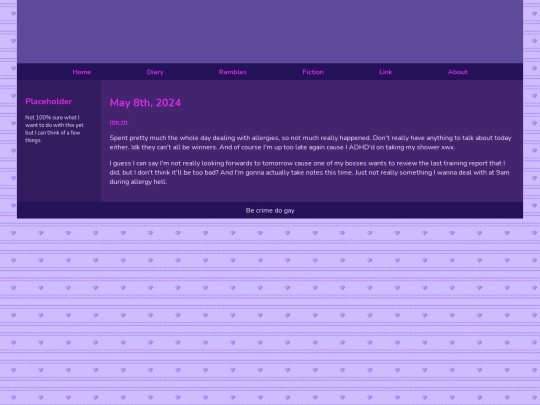Click the paragraph starting 'I guess I can say'
The height and width of the screenshot is (405, 540).
coord(309,173)
